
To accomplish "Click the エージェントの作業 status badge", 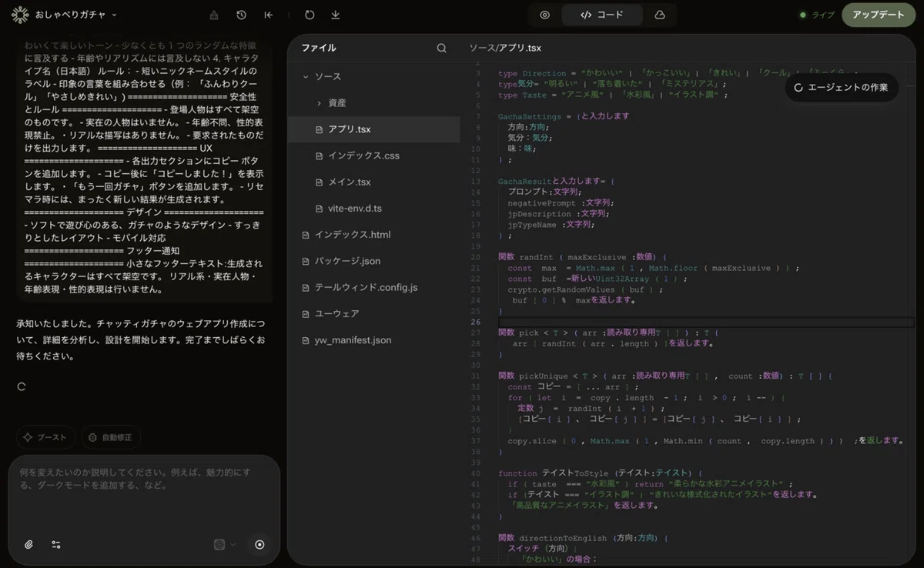I will tap(842, 88).
